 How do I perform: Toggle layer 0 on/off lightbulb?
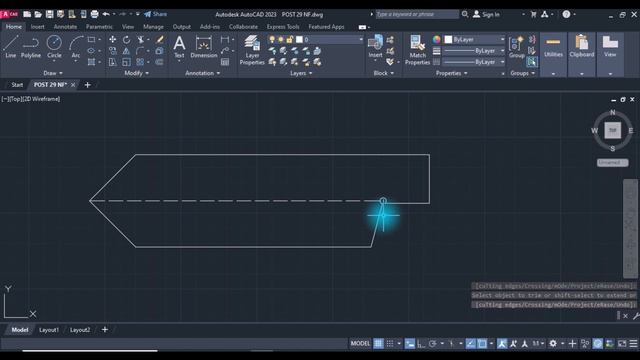[x=272, y=40]
